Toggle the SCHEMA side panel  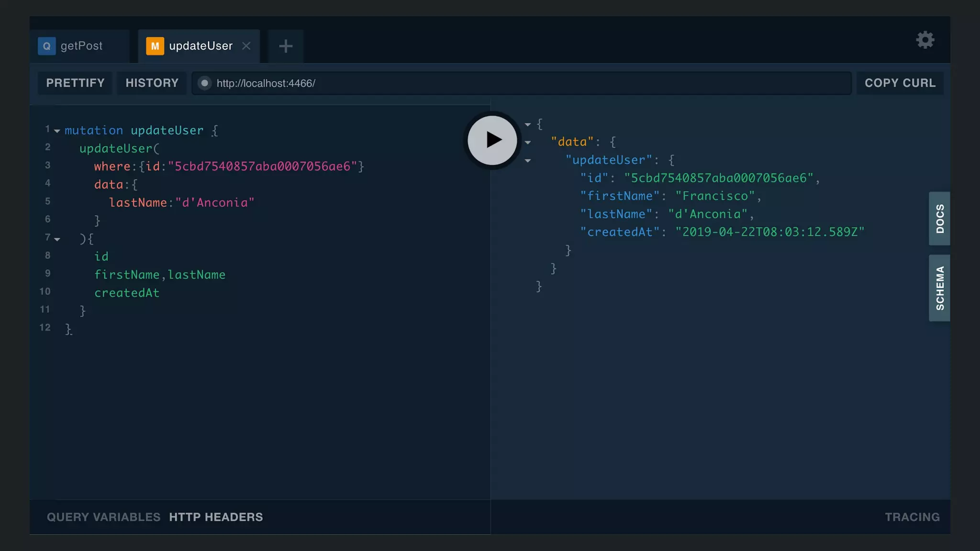coord(939,288)
